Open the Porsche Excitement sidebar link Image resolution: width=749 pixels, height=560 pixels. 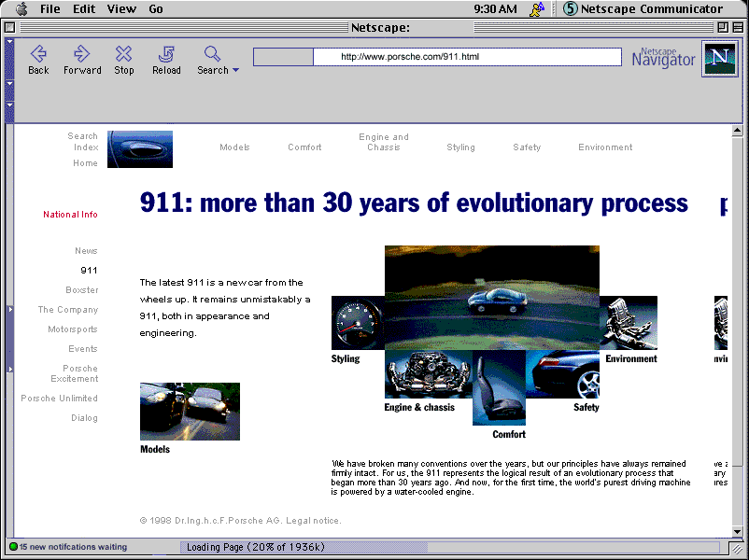point(75,373)
